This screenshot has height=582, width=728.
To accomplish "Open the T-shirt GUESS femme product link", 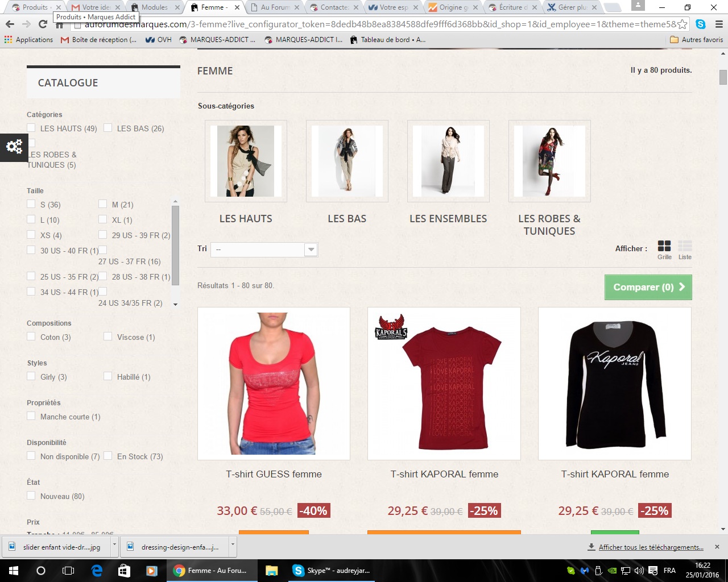I will (x=274, y=474).
